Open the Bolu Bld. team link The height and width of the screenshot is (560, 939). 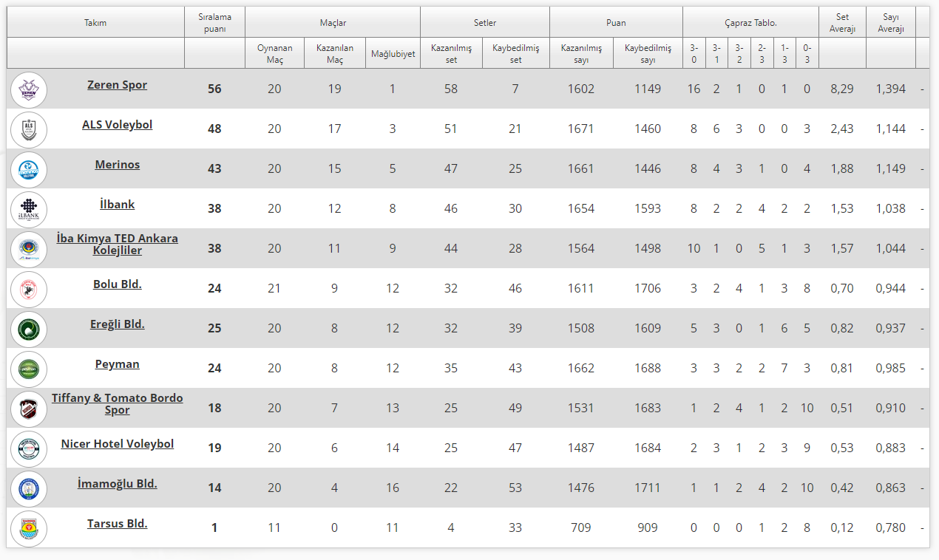coord(118,284)
